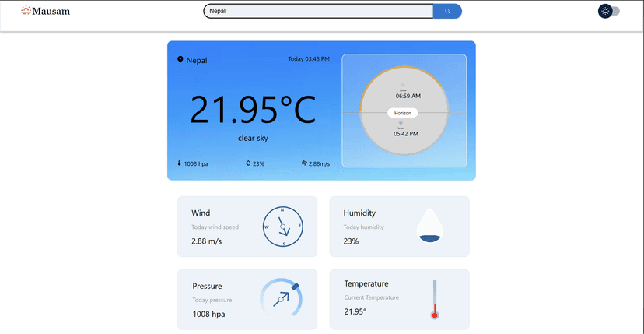Click the 'Current Temperature' subtitle

(371, 297)
